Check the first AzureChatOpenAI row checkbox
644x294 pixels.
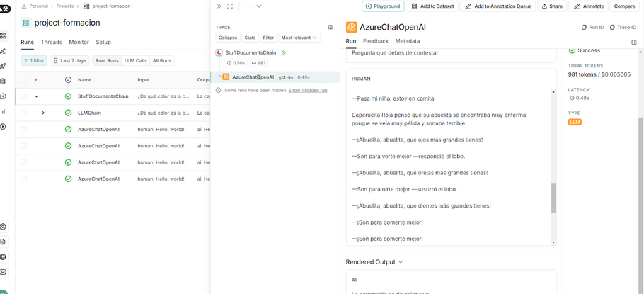24,129
